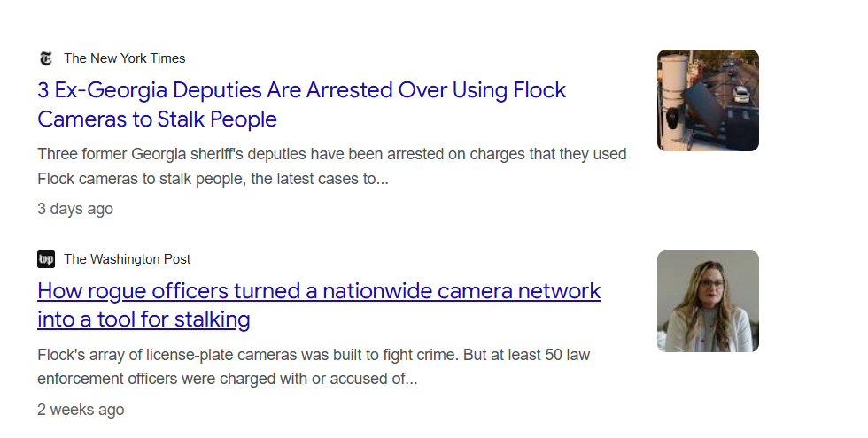Open headline about 3 Ex-Georgia Deputies arrested
Screen dimensions: 868x438
coord(302,104)
